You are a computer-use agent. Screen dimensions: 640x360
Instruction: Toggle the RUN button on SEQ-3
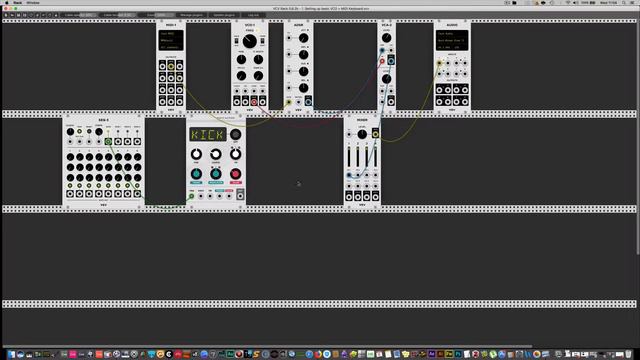pyautogui.click(x=80, y=131)
